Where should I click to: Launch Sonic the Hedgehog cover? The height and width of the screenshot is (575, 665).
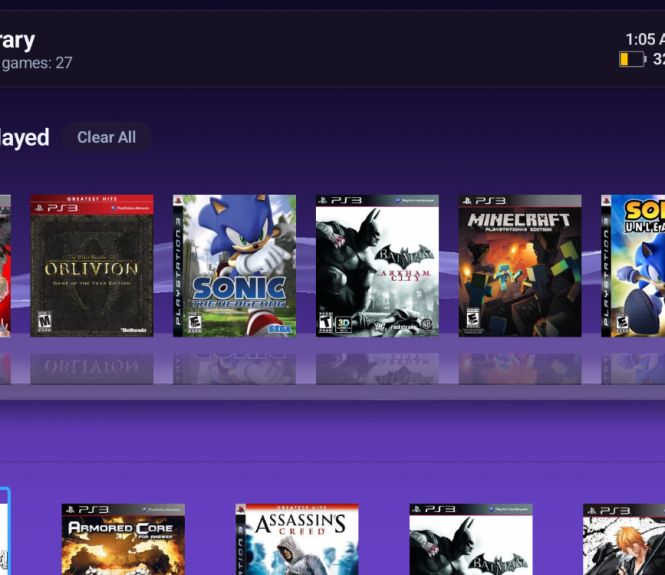[235, 266]
